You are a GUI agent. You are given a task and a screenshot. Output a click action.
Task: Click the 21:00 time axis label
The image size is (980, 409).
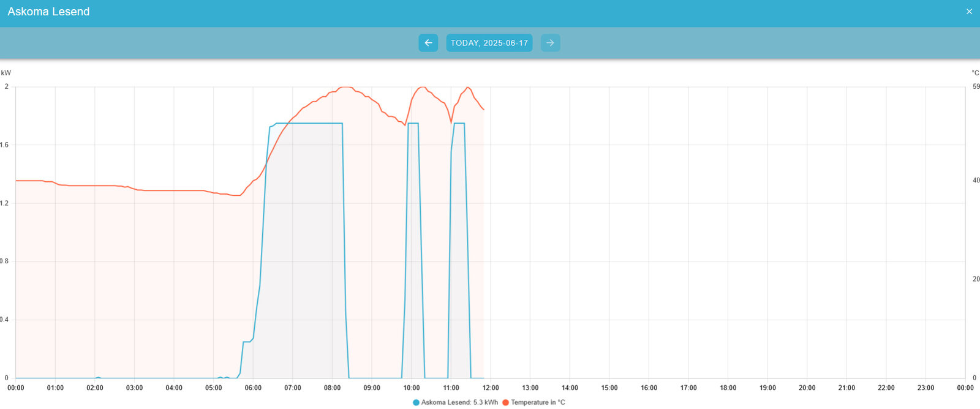pyautogui.click(x=847, y=388)
